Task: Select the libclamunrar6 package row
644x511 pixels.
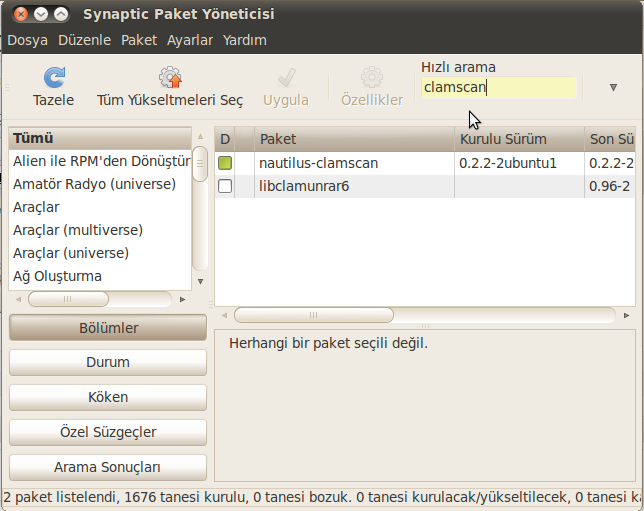Action: pyautogui.click(x=425, y=186)
